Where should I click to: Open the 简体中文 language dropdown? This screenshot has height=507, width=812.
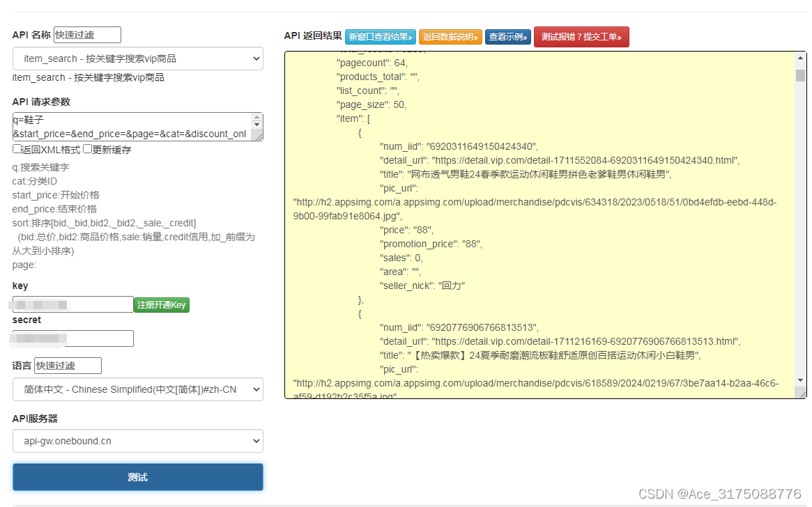(138, 389)
